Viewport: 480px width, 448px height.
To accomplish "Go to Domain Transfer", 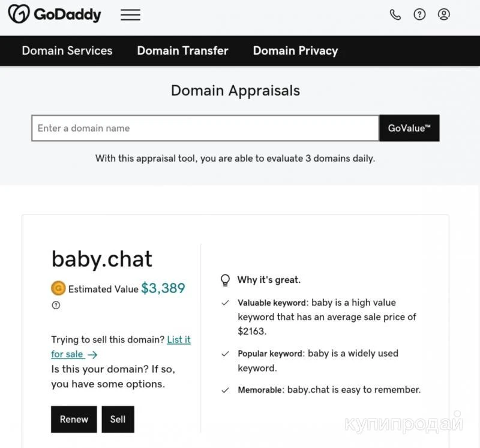I will click(x=182, y=51).
